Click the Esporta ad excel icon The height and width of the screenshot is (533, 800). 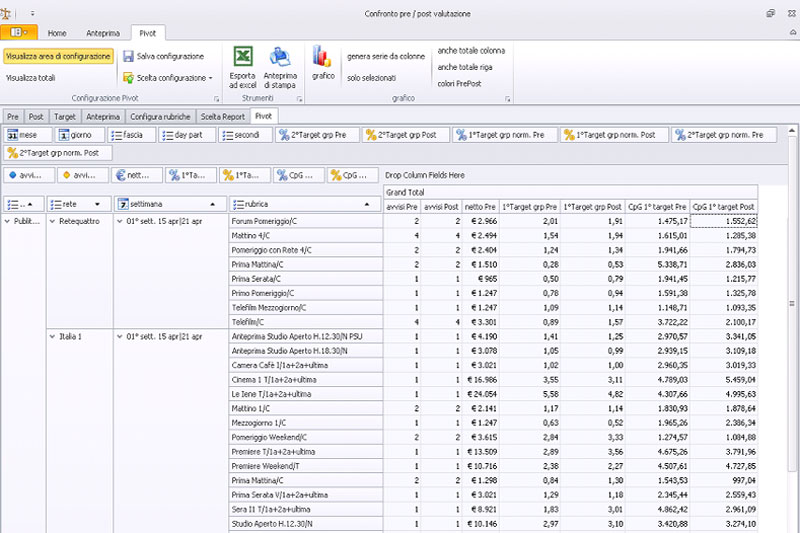pos(242,58)
